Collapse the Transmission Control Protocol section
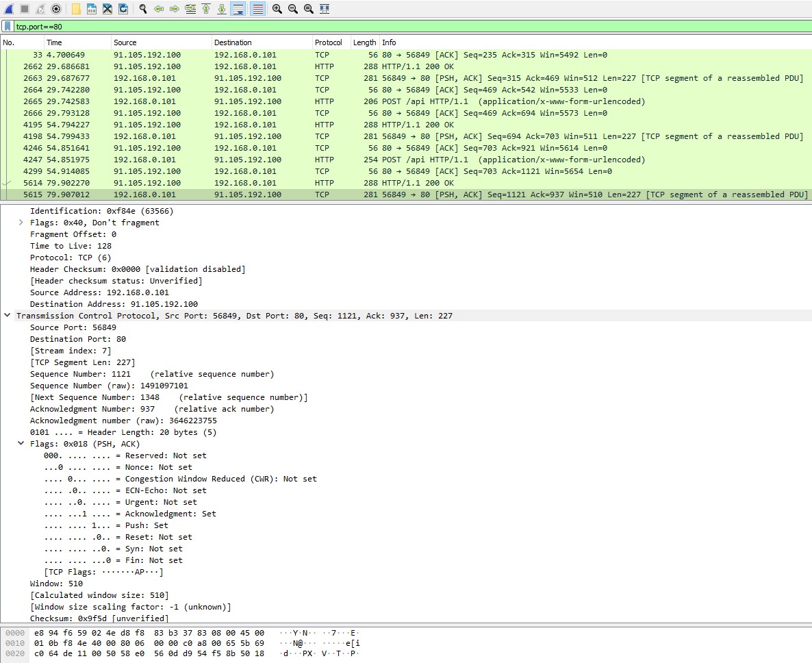Image resolution: width=812 pixels, height=663 pixels. click(8, 316)
